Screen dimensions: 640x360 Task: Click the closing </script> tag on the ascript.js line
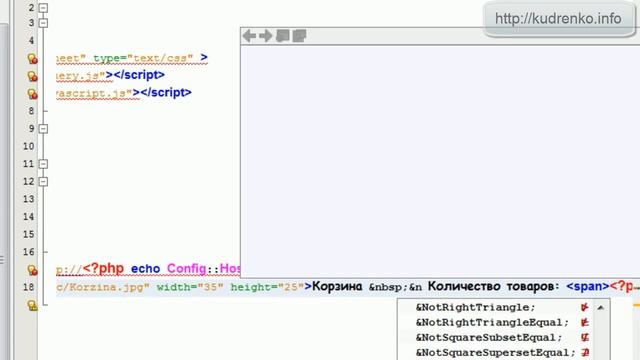pos(166,93)
